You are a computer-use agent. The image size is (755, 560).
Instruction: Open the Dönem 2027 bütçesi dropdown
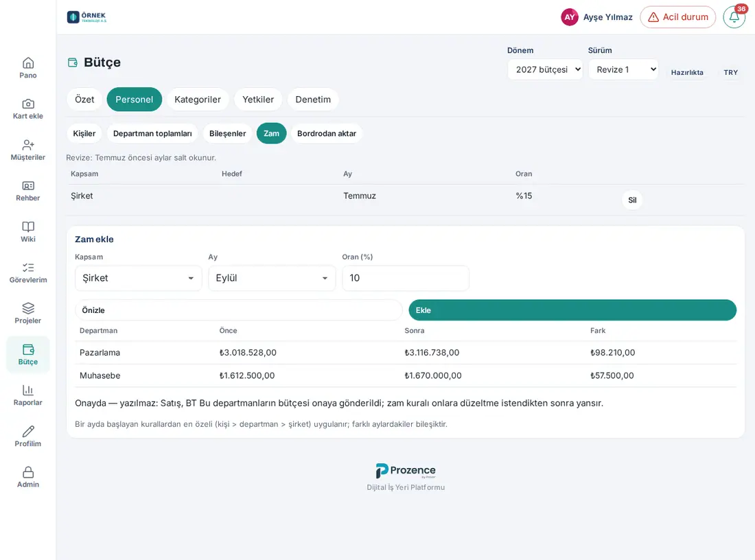point(545,70)
